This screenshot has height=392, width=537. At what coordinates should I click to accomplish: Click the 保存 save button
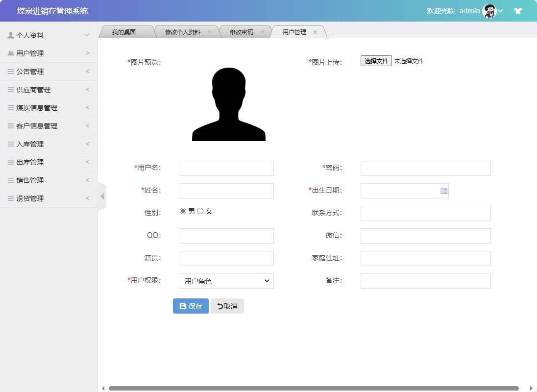point(190,306)
